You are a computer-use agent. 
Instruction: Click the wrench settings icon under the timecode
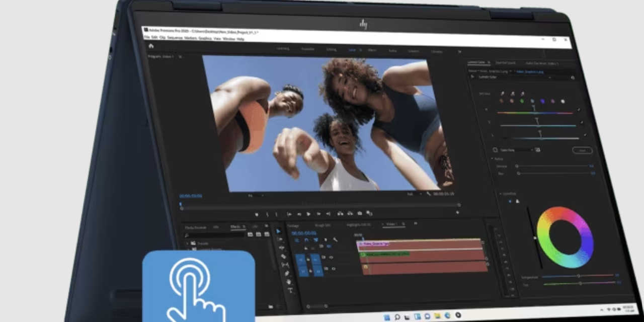336,240
